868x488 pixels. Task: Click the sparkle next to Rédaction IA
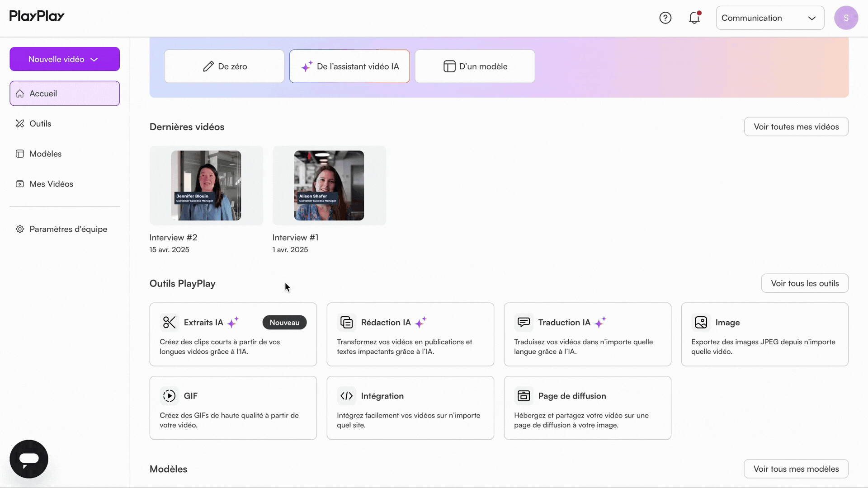[420, 322]
